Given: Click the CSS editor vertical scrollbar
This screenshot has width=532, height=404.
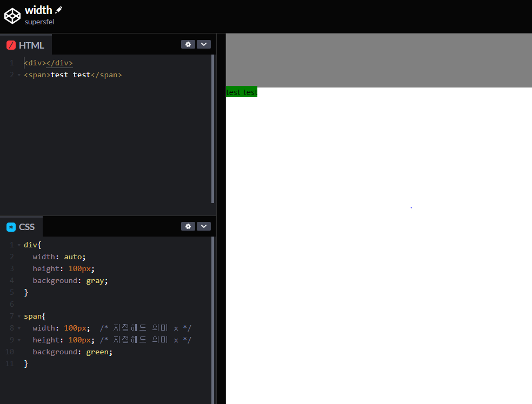Looking at the screenshot, I should 212,320.
